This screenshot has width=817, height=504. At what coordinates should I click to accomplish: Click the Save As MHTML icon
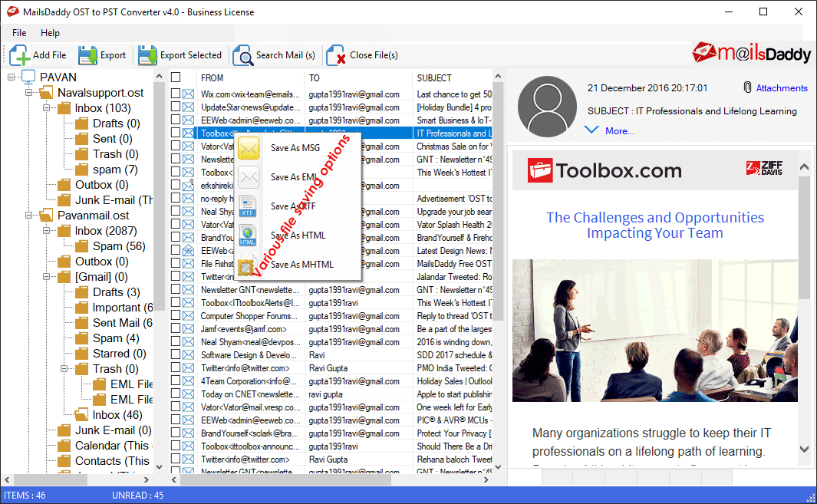pyautogui.click(x=245, y=266)
